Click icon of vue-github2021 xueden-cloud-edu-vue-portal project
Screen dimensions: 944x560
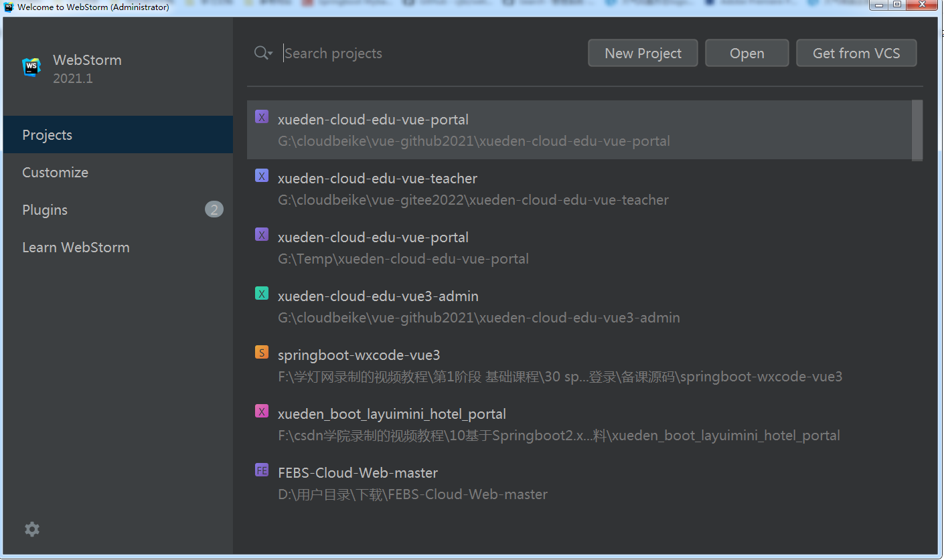click(262, 117)
